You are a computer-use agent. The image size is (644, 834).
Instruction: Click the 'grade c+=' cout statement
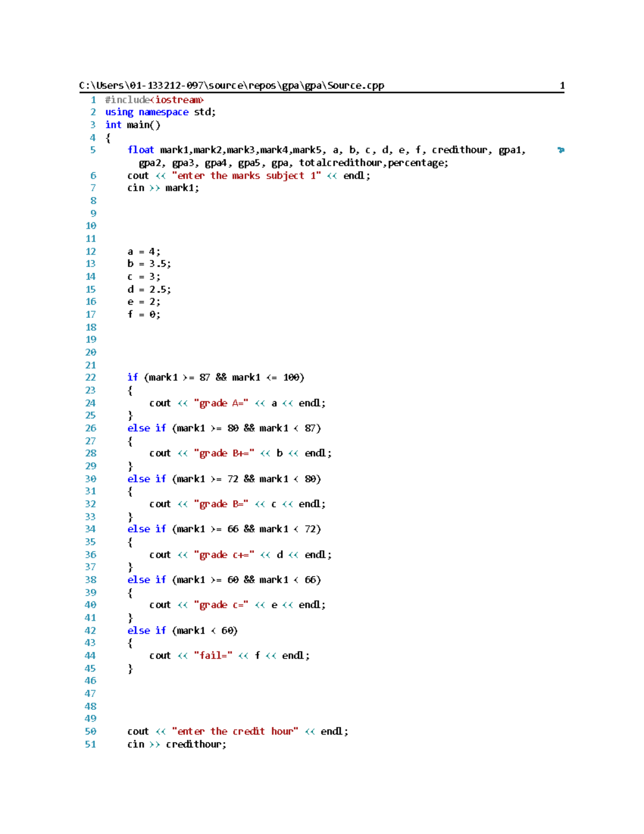pyautogui.click(x=240, y=555)
